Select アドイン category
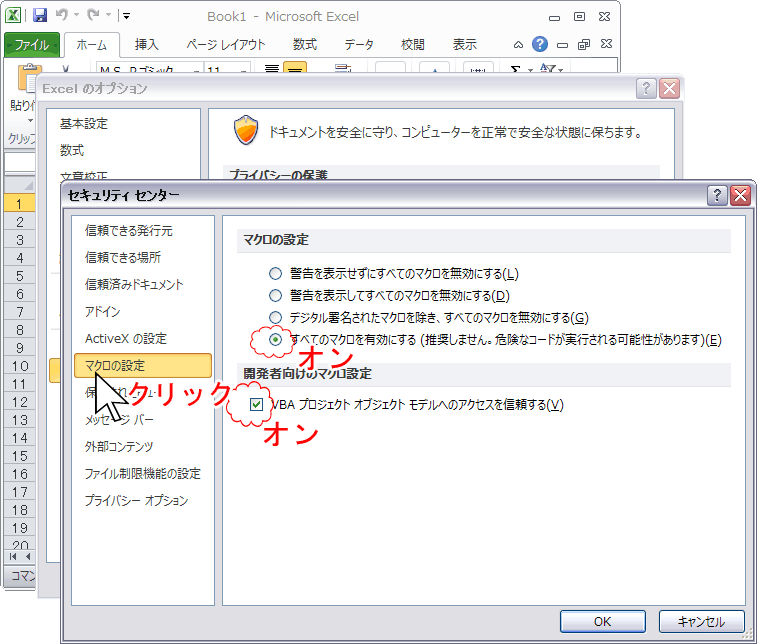Screen dimensions: 757x644 [x=102, y=311]
